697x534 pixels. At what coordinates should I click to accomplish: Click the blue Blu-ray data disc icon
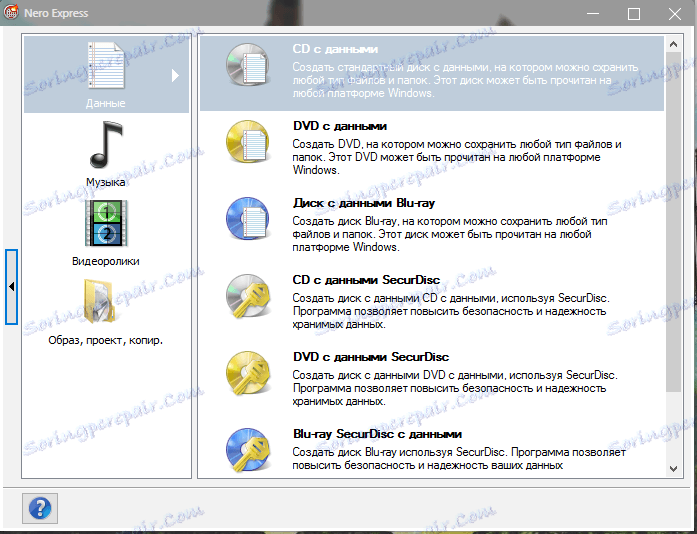click(248, 219)
